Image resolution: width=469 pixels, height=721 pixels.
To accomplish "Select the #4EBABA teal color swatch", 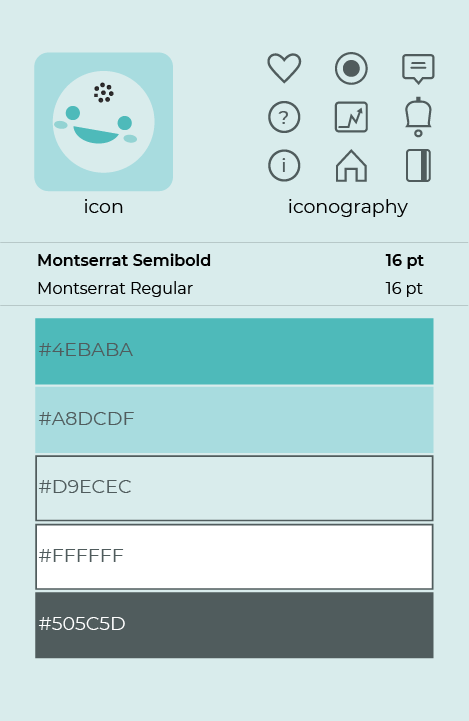I will click(x=234, y=351).
